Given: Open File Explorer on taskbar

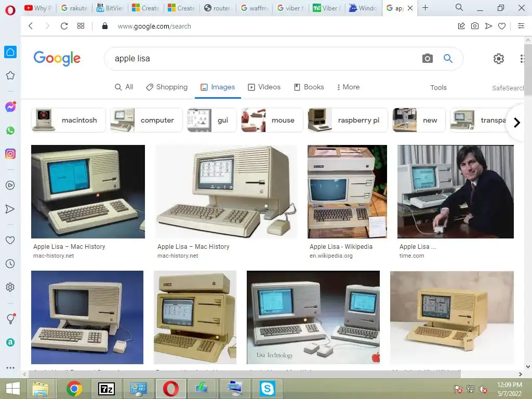Looking at the screenshot, I should point(41,389).
